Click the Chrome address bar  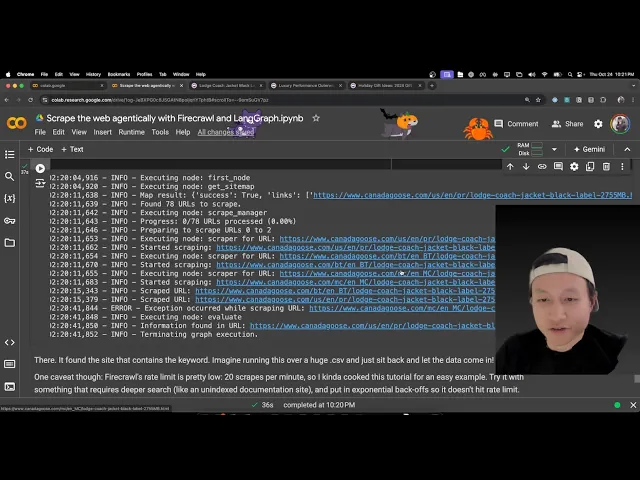coord(282,100)
